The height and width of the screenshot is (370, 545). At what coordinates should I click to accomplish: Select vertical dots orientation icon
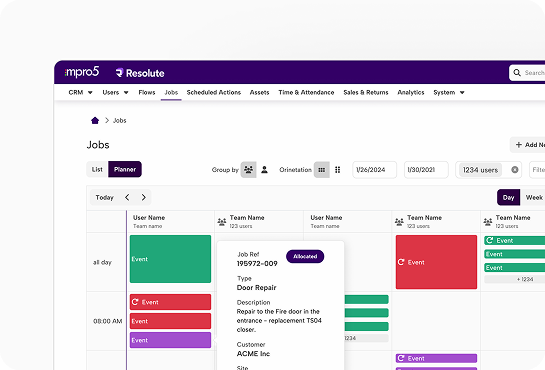point(337,170)
